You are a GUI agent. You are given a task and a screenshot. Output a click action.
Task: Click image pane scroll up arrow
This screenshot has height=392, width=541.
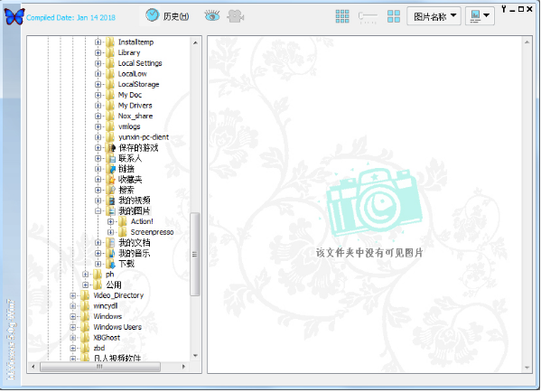pos(527,42)
